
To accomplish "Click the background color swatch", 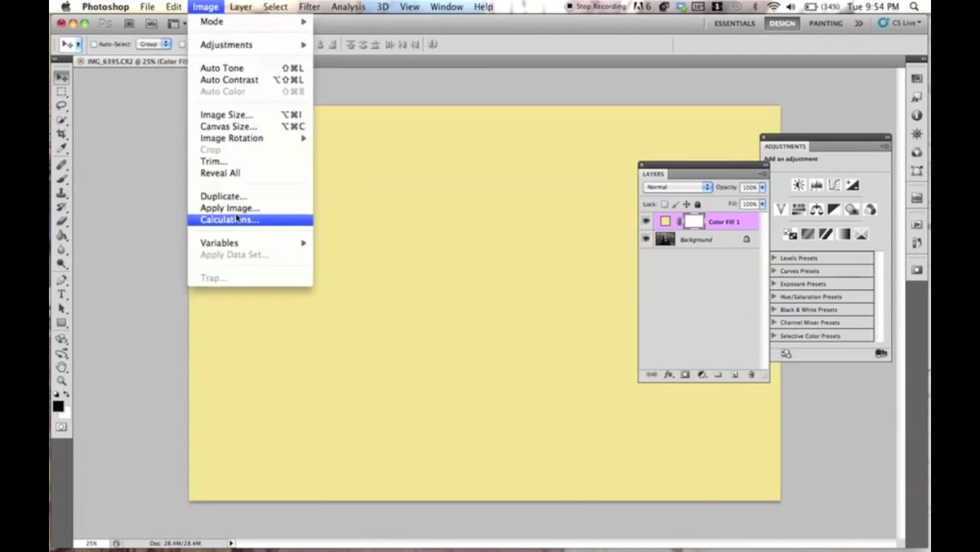I will pyautogui.click(x=65, y=412).
